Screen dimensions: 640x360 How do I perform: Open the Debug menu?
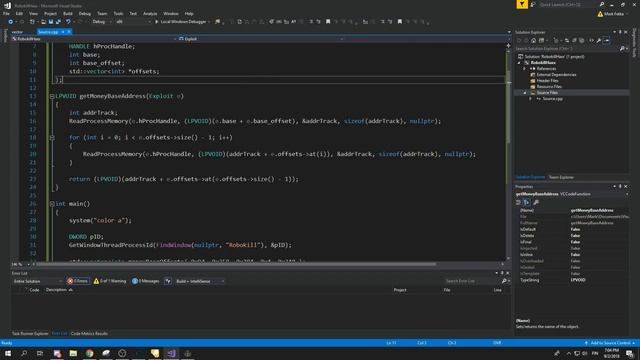(85, 13)
